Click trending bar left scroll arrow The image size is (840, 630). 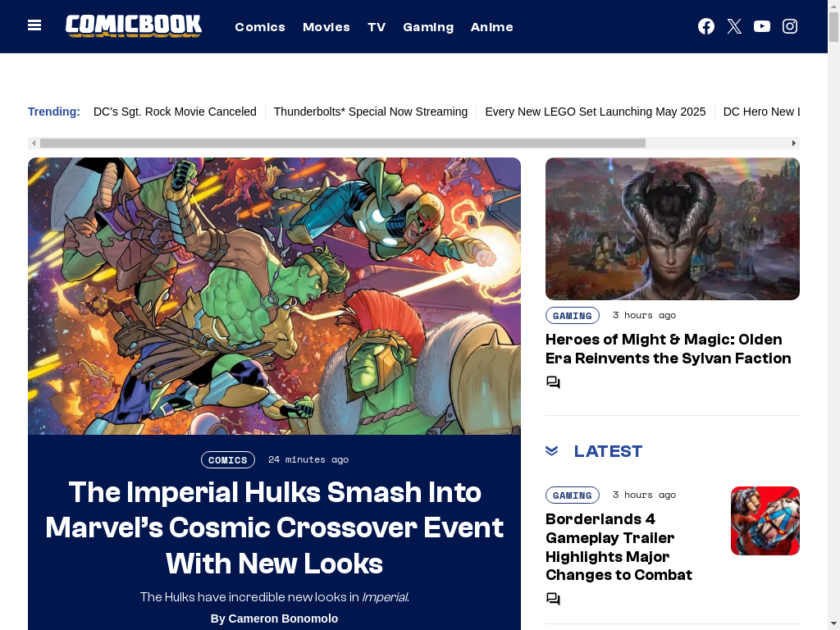pos(34,143)
